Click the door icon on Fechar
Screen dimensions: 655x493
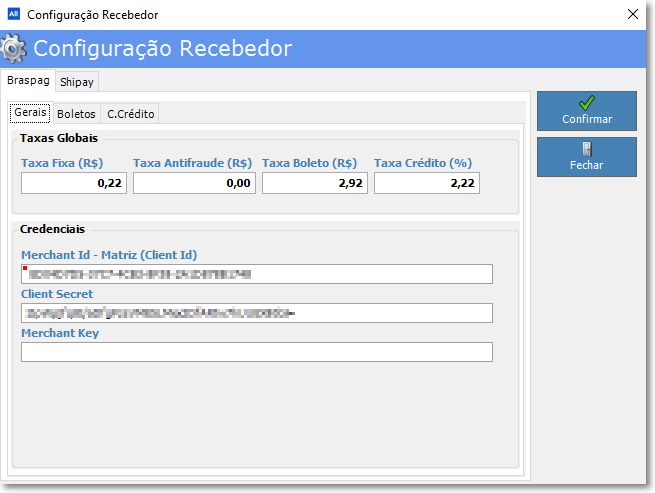586,148
